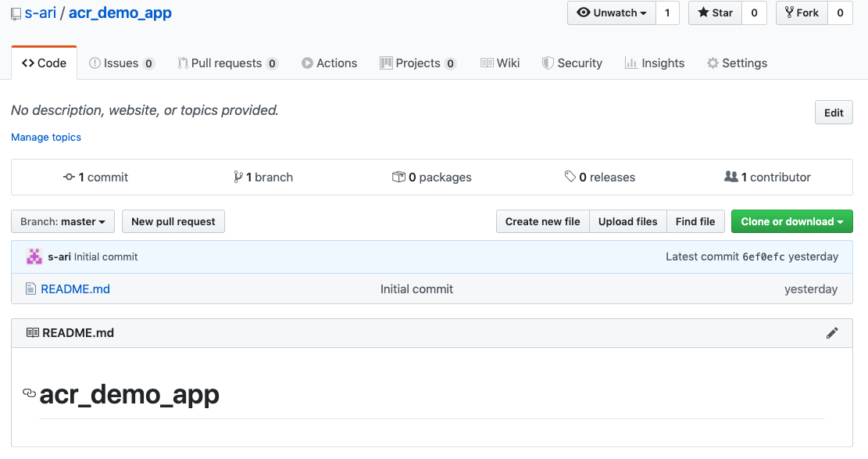Open the 0 releases link

point(600,178)
